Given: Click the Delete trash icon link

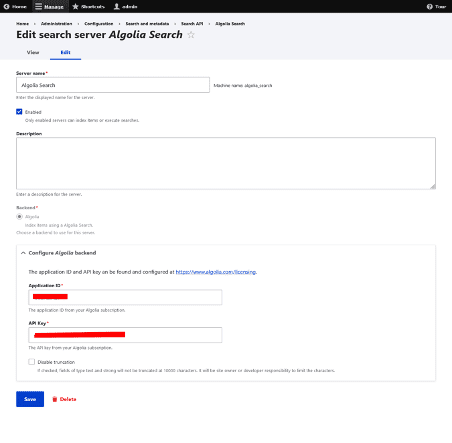Looking at the screenshot, I should (64, 399).
